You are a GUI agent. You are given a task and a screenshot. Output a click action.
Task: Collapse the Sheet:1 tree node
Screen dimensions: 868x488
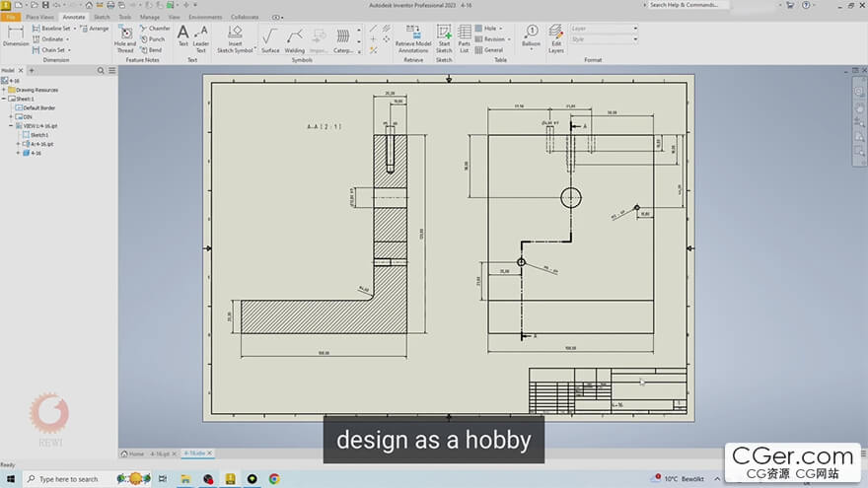(4, 99)
